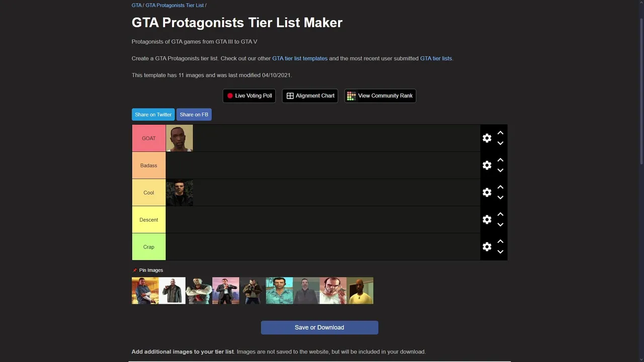The height and width of the screenshot is (362, 644).
Task: Select third unranked character image
Action: coord(199,291)
